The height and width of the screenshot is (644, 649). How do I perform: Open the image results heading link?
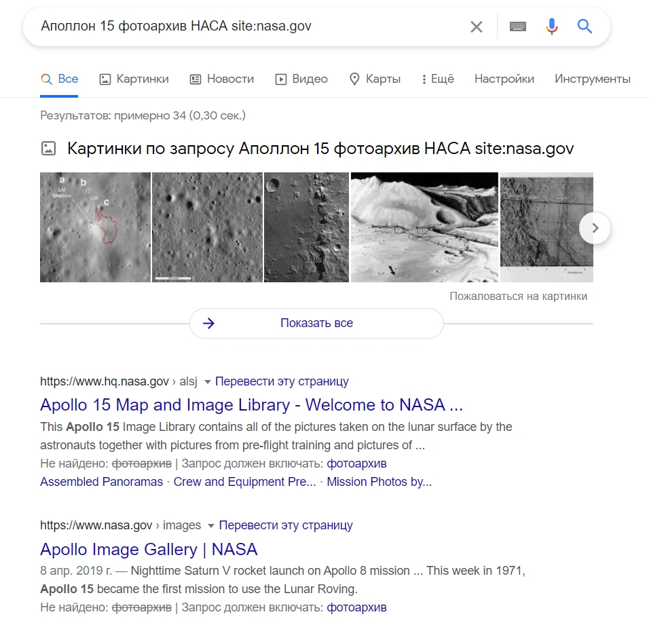pyautogui.click(x=320, y=149)
